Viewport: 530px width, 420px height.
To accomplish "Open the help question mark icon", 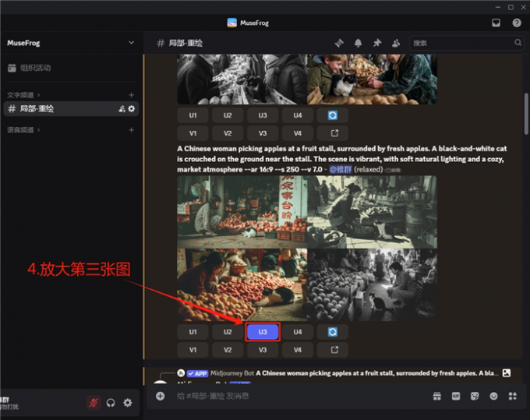I will 517,23.
